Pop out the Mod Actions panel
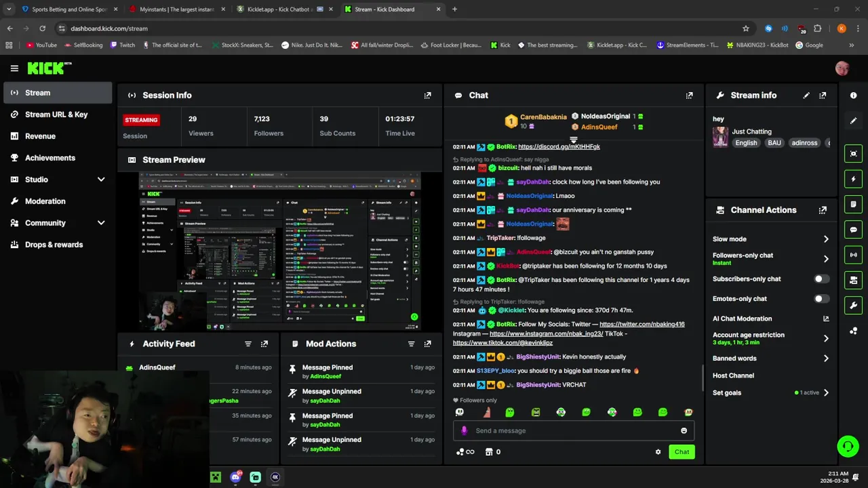868x488 pixels. (x=427, y=344)
